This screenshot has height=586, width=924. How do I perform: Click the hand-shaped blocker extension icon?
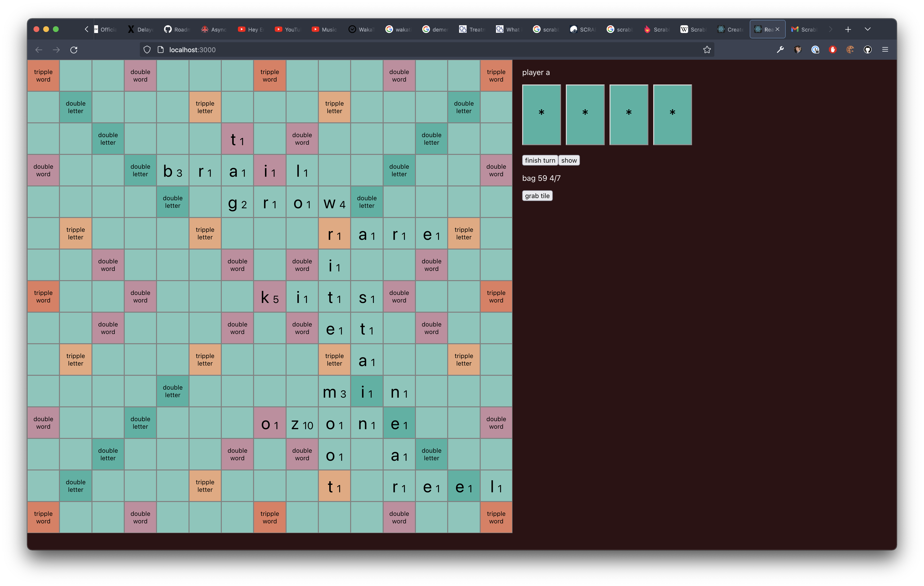pos(833,50)
